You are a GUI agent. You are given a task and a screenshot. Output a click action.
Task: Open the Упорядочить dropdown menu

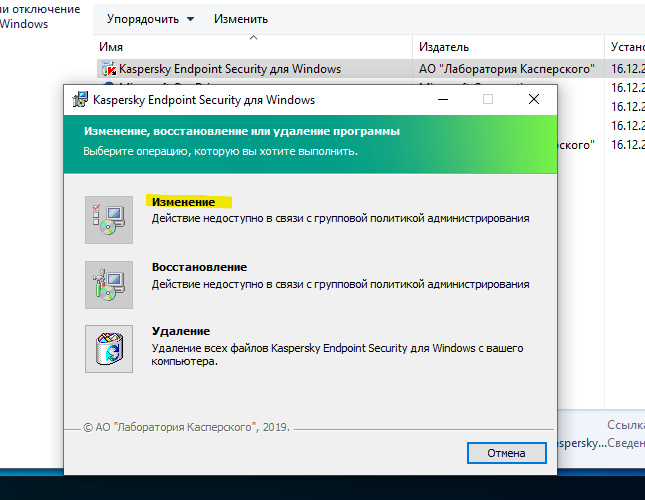coord(150,19)
